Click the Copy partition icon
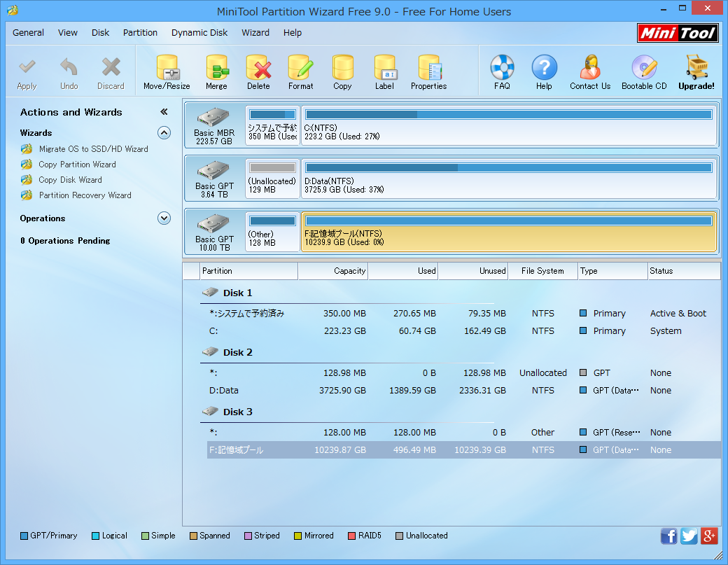The height and width of the screenshot is (565, 728). coord(342,68)
